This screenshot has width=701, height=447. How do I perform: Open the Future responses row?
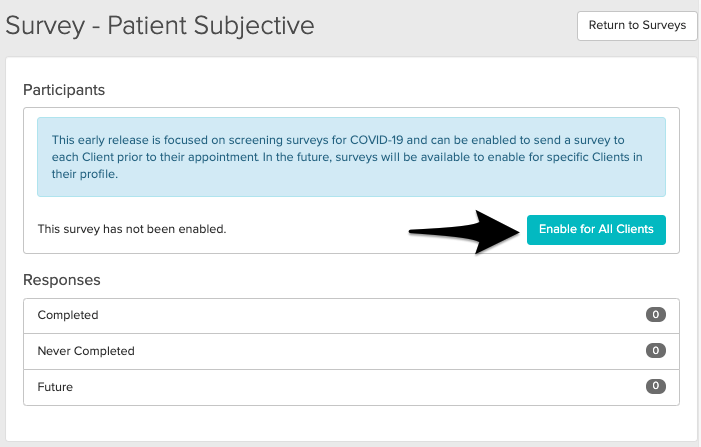[x=350, y=386]
